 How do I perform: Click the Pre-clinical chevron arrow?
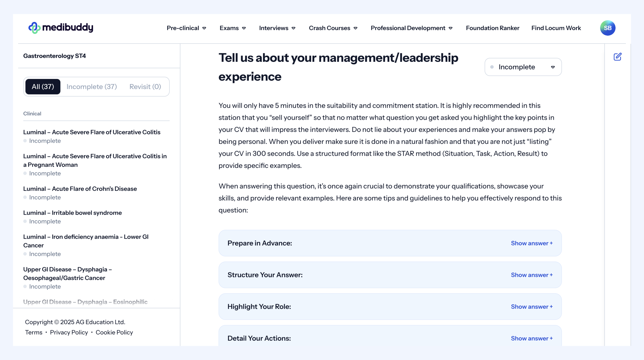pyautogui.click(x=204, y=28)
